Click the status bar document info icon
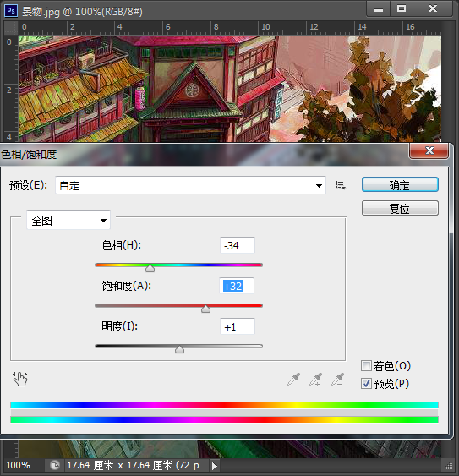The height and width of the screenshot is (476, 459). pos(55,465)
